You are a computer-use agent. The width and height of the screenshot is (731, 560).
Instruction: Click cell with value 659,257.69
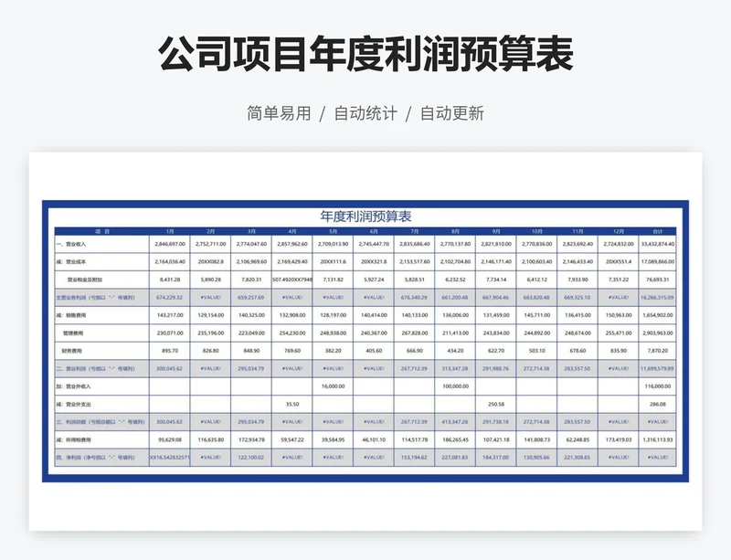point(251,298)
